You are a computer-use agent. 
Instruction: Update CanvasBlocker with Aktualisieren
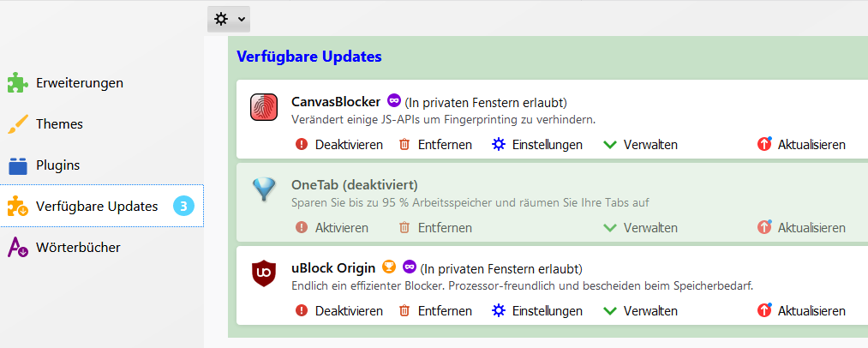coord(802,144)
